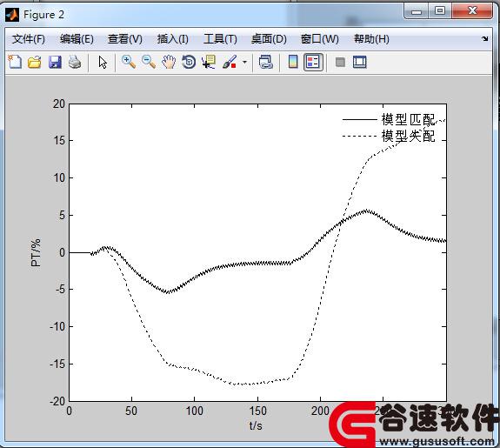Screen dimensions: 500x448
Task: Print the figure using the printer icon
Action: click(75, 62)
